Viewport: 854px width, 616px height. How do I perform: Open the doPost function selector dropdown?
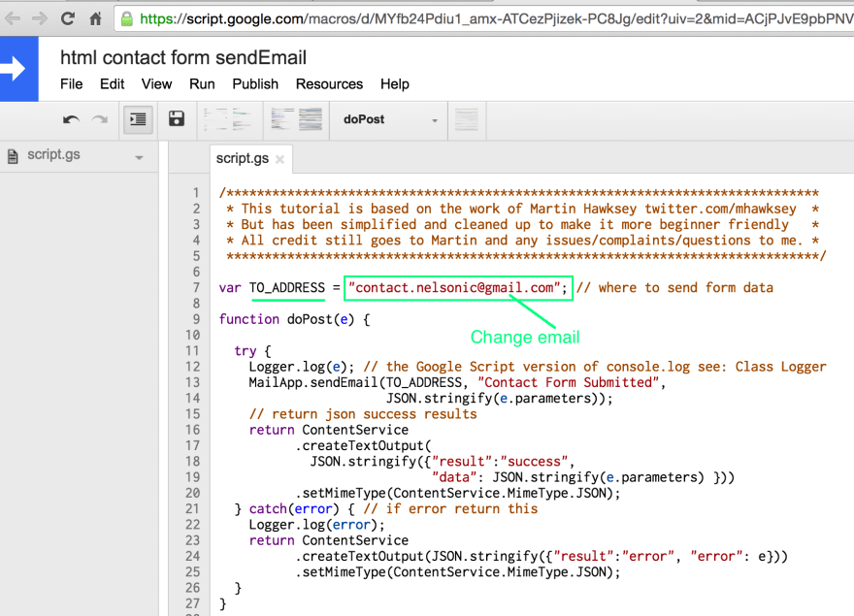pyautogui.click(x=390, y=119)
